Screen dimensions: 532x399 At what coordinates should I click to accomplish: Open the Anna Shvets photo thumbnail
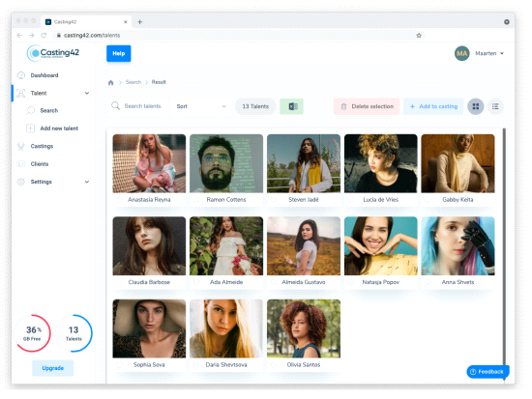click(x=458, y=245)
